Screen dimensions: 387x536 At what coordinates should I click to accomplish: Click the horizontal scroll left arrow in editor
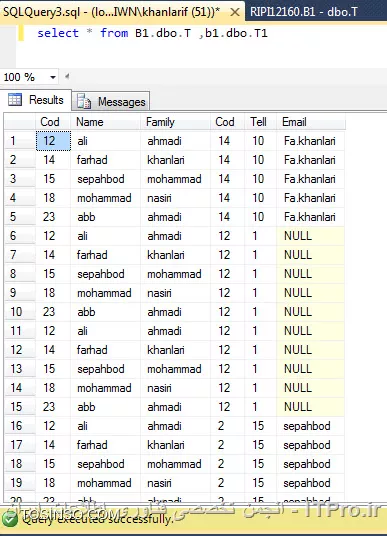tap(67, 77)
